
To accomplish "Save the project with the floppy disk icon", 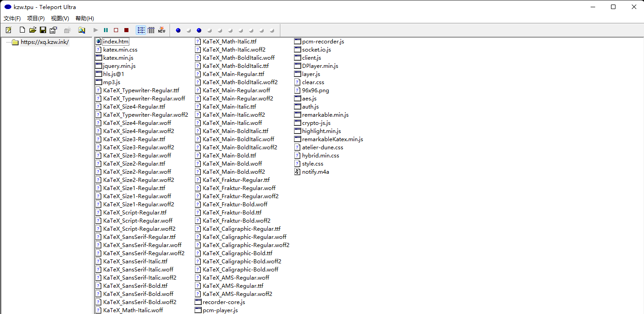I will (43, 30).
